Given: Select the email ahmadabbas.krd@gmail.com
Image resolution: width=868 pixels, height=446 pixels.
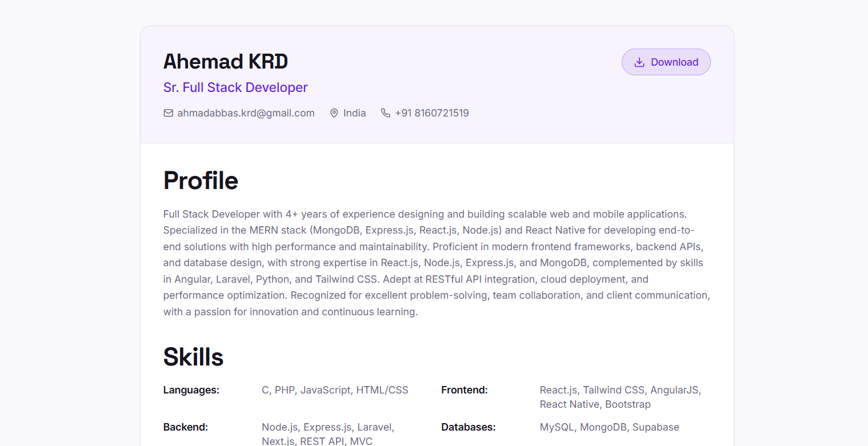Looking at the screenshot, I should [246, 113].
